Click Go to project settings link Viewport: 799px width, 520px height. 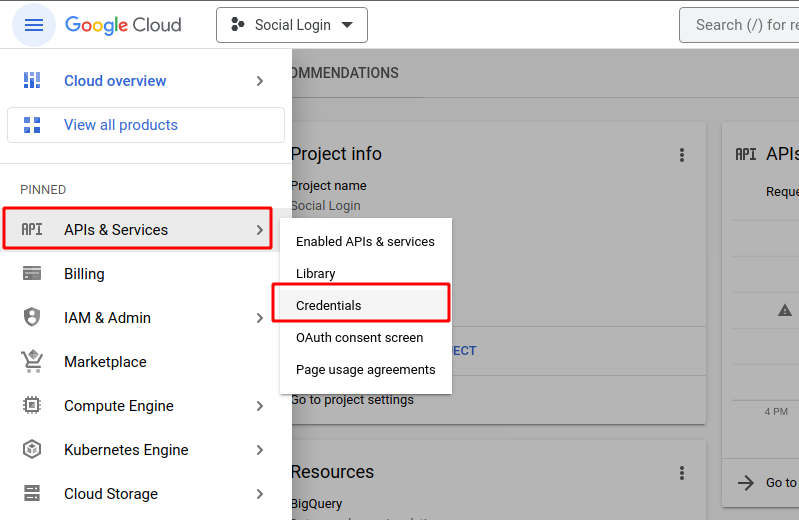click(352, 400)
